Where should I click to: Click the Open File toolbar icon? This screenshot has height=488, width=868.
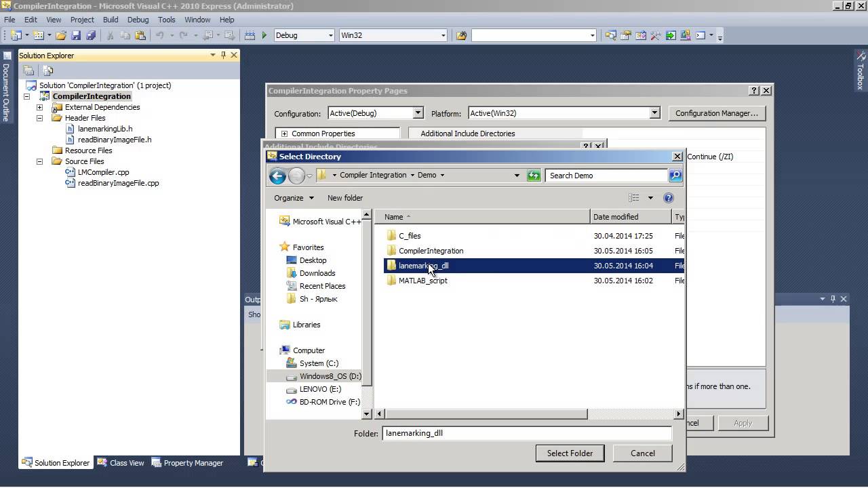[61, 35]
